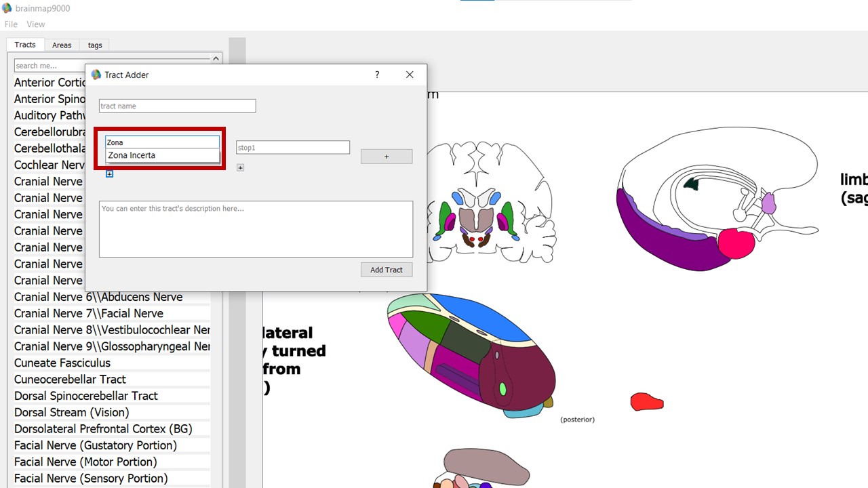Open the File menu

pos(11,24)
